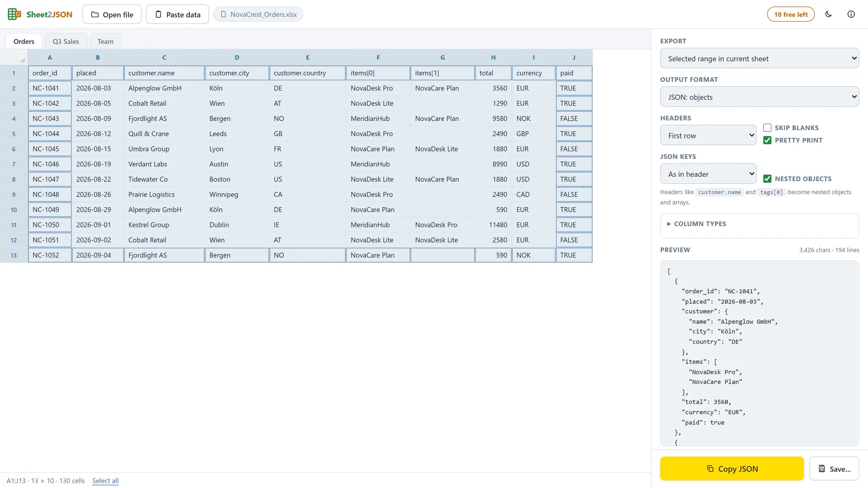868x488 pixels.
Task: Click total cell '9580'
Action: coord(493,118)
